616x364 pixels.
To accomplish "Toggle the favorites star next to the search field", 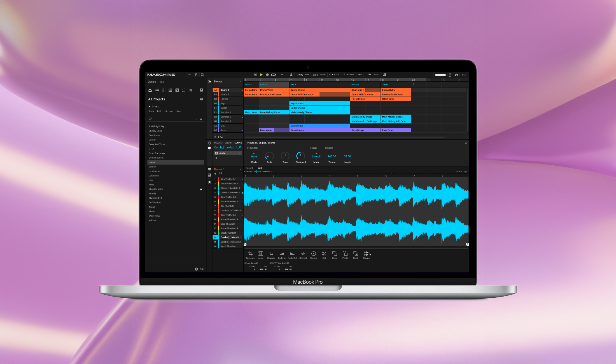I will pos(201,119).
